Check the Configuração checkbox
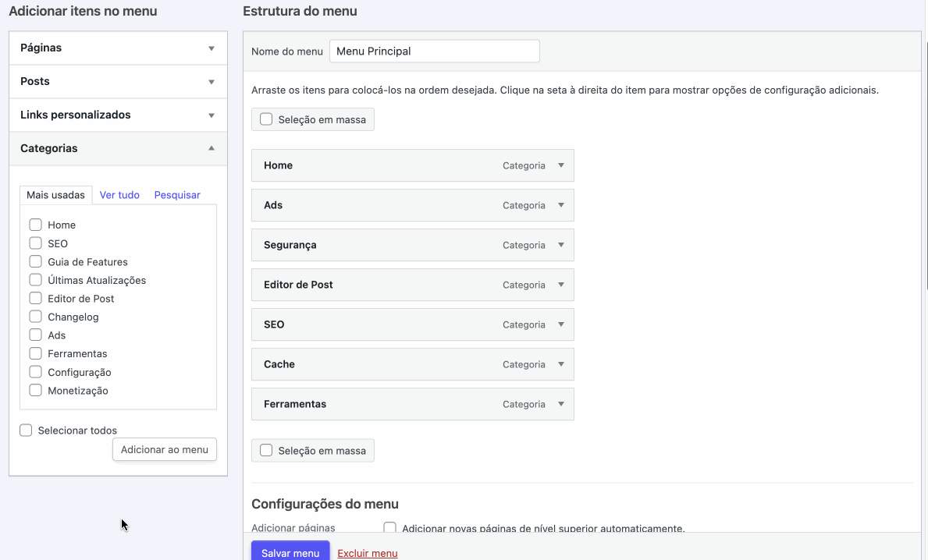 click(x=35, y=372)
